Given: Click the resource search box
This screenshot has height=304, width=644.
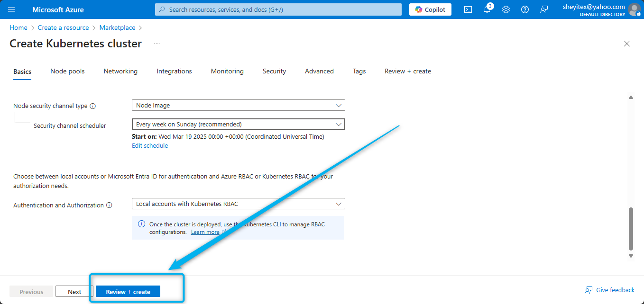Looking at the screenshot, I should (278, 9).
